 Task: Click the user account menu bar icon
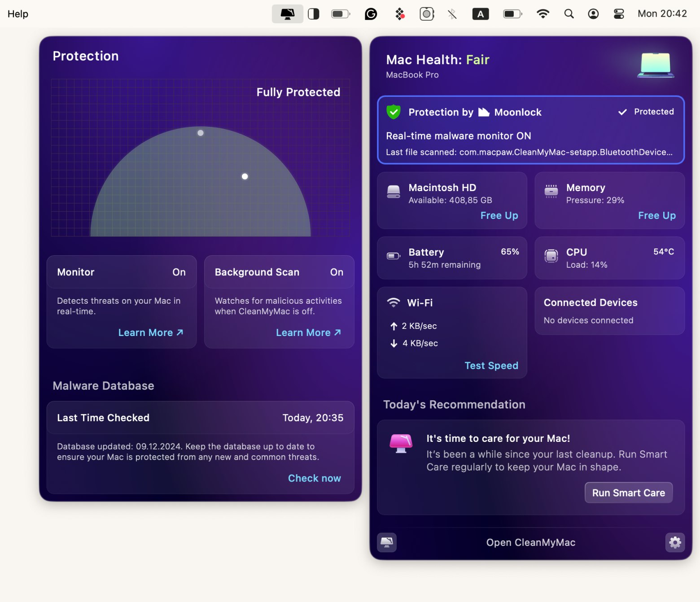click(x=593, y=14)
